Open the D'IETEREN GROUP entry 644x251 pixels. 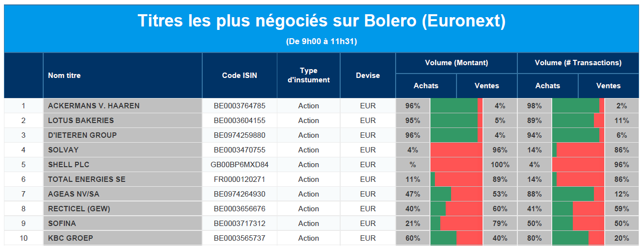tap(82, 135)
